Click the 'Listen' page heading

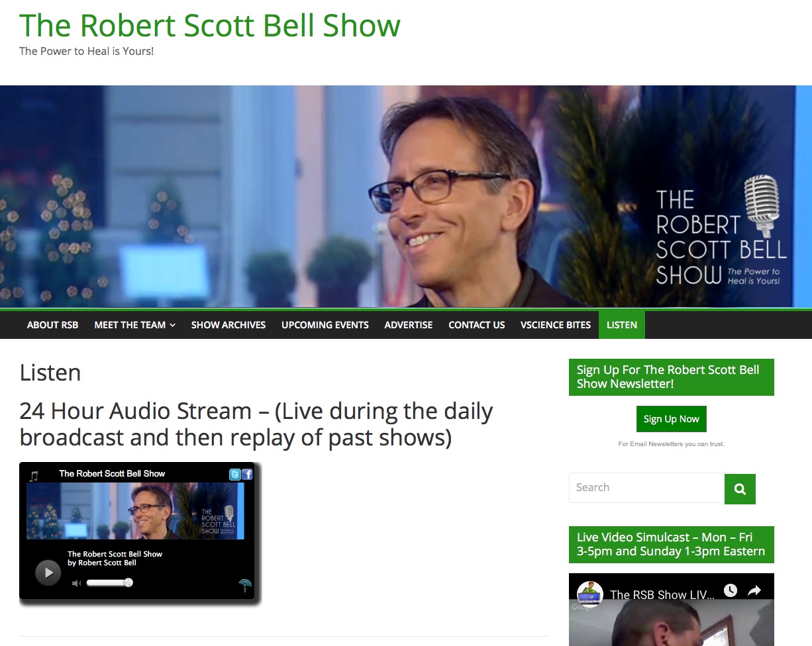click(x=50, y=373)
